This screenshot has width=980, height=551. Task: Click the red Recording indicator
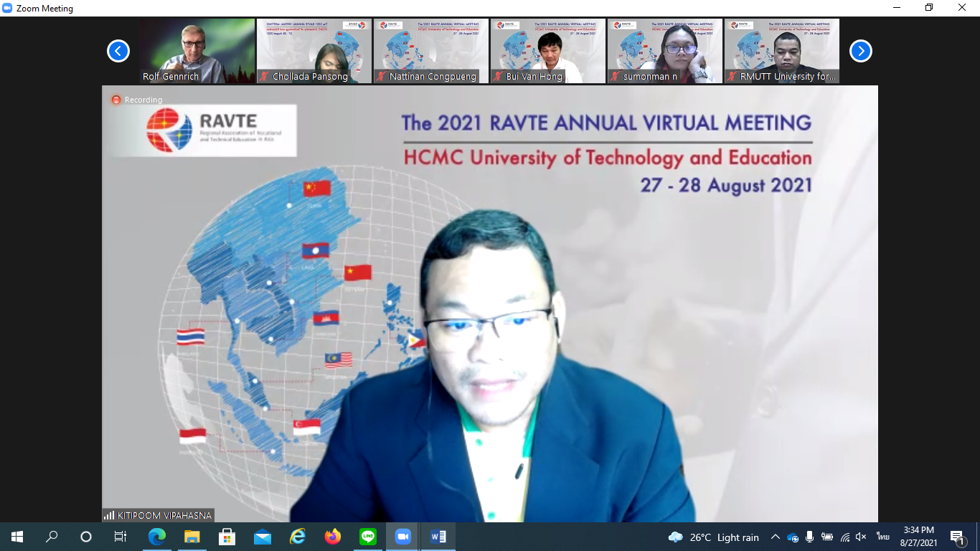[137, 100]
